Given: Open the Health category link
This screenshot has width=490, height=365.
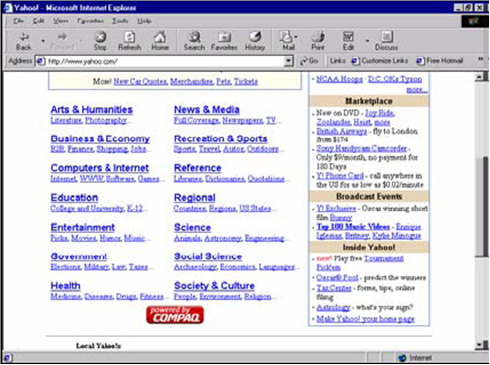Looking at the screenshot, I should (x=65, y=286).
